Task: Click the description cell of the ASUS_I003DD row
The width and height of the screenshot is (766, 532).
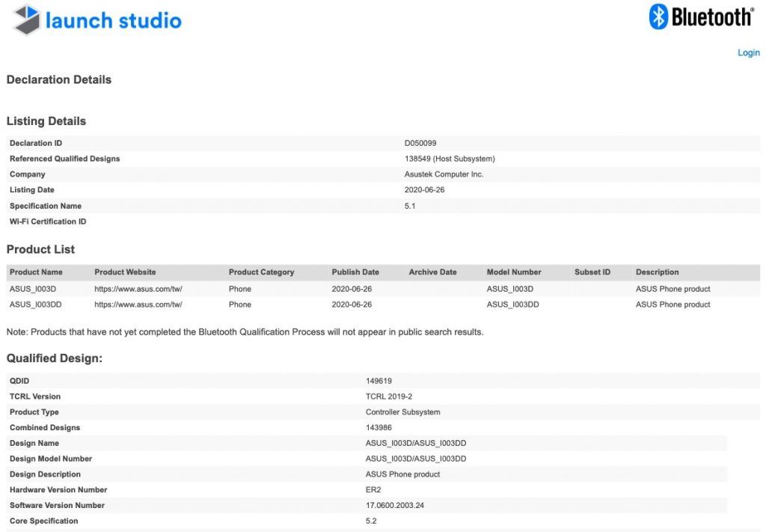Action: (672, 305)
